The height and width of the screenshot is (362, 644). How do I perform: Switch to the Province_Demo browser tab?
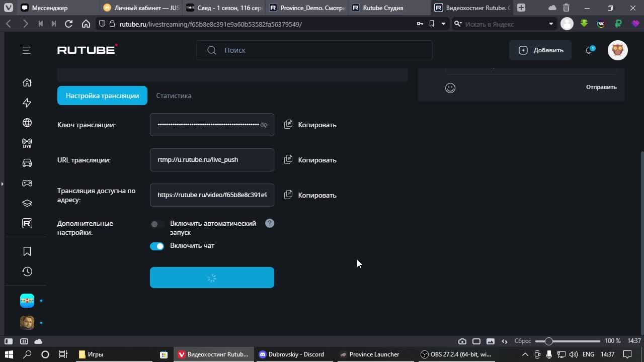pos(306,8)
